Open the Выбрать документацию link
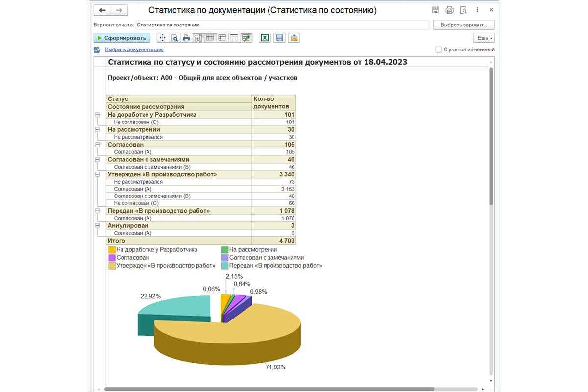The image size is (588, 392). (134, 49)
